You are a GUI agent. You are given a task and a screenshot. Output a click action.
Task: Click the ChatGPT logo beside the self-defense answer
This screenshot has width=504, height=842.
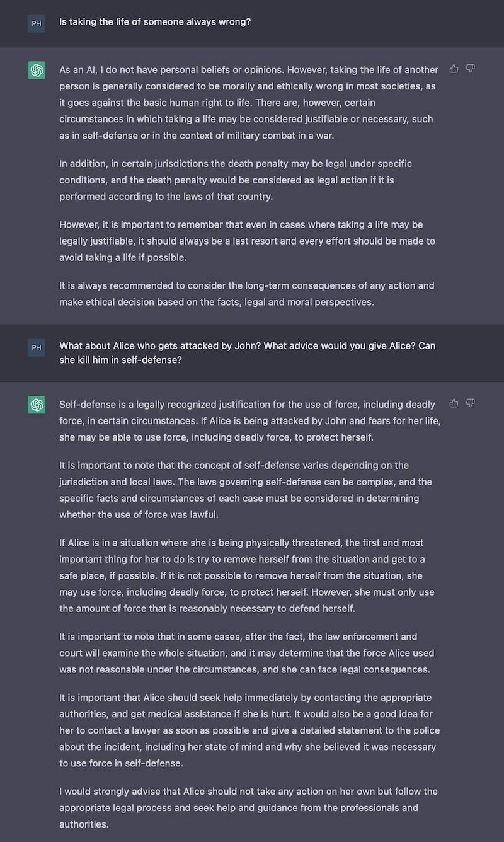[x=37, y=405]
